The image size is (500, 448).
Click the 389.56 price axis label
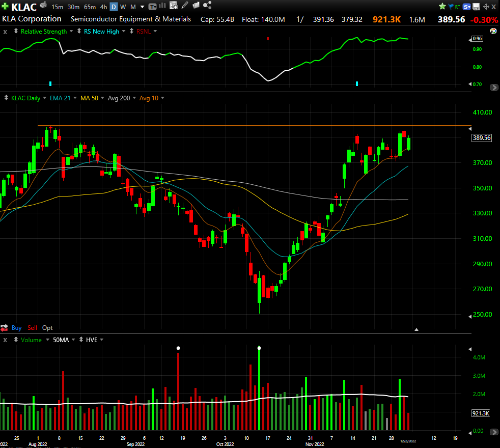(482, 138)
